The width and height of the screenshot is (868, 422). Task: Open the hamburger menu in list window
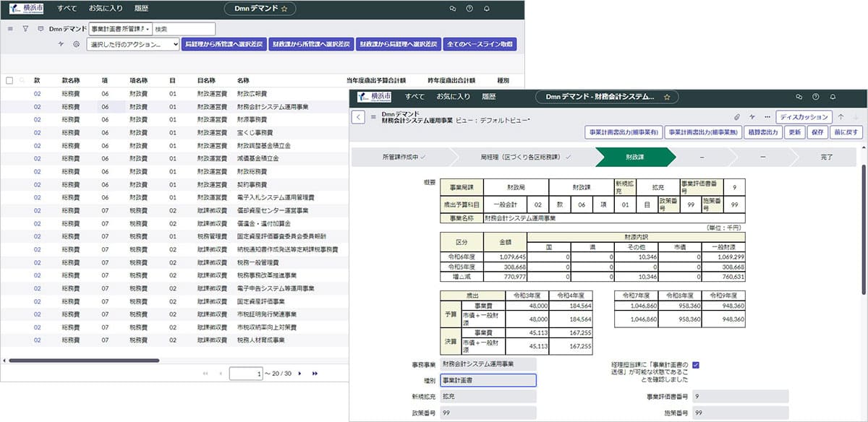10,30
